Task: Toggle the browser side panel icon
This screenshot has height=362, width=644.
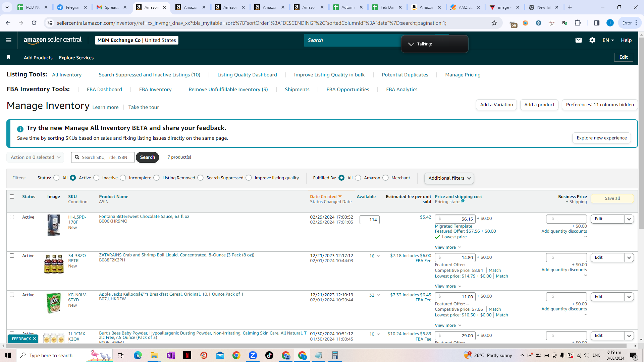Action: (x=597, y=23)
